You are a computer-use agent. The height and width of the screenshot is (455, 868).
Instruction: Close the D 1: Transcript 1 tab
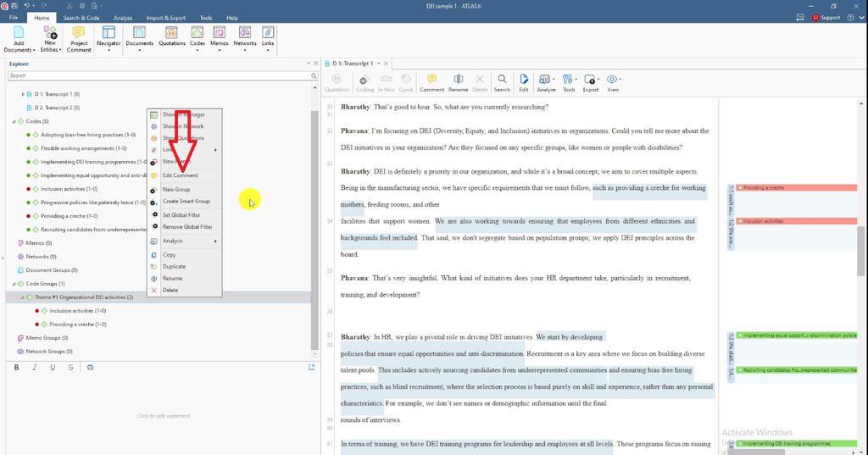(387, 64)
